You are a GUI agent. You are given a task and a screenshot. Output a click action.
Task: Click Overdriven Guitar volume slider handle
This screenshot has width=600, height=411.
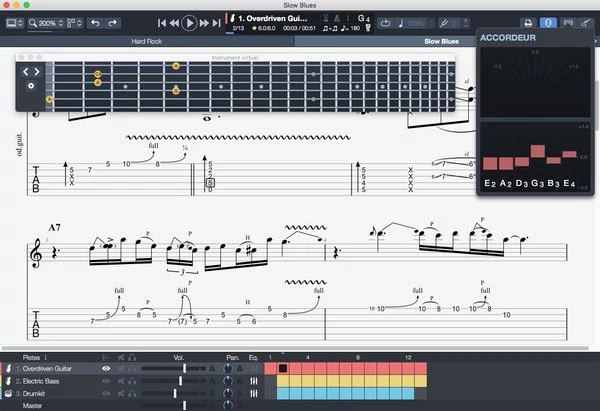(x=184, y=369)
